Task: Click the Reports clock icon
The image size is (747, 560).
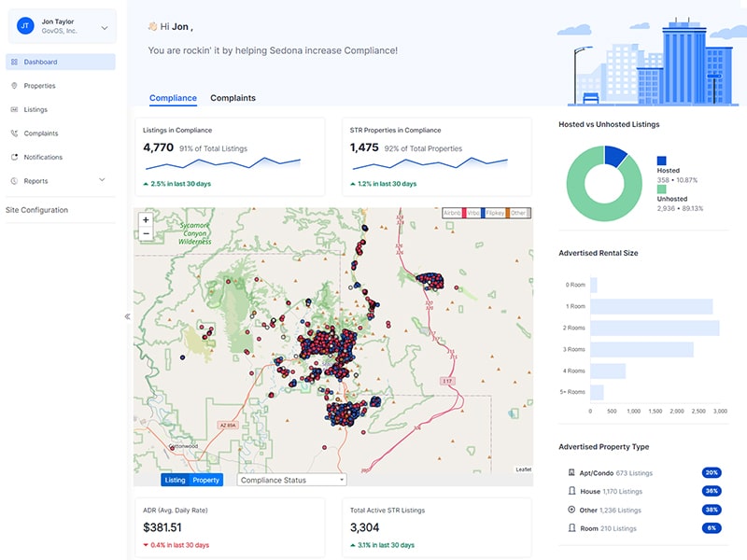Action: point(14,181)
